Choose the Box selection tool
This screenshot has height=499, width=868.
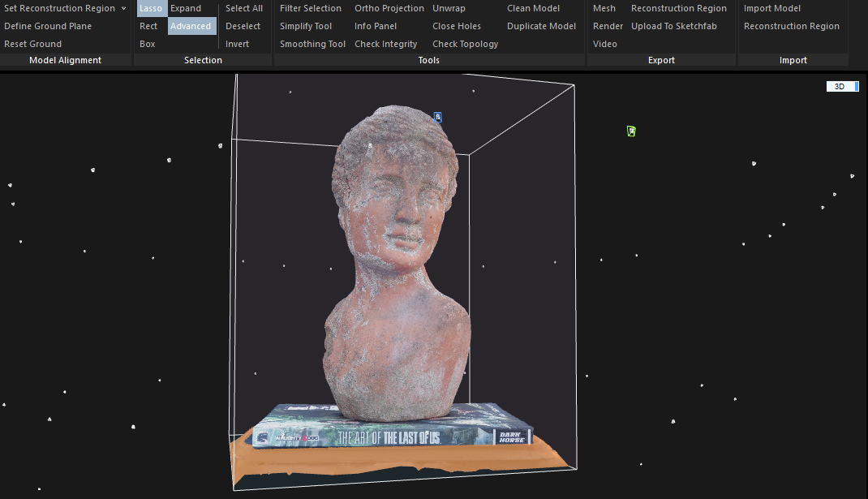click(147, 43)
